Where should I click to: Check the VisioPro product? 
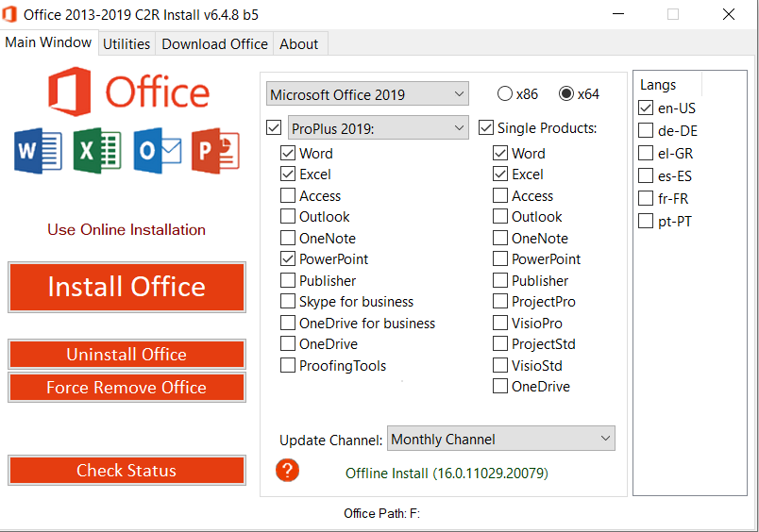tap(500, 323)
